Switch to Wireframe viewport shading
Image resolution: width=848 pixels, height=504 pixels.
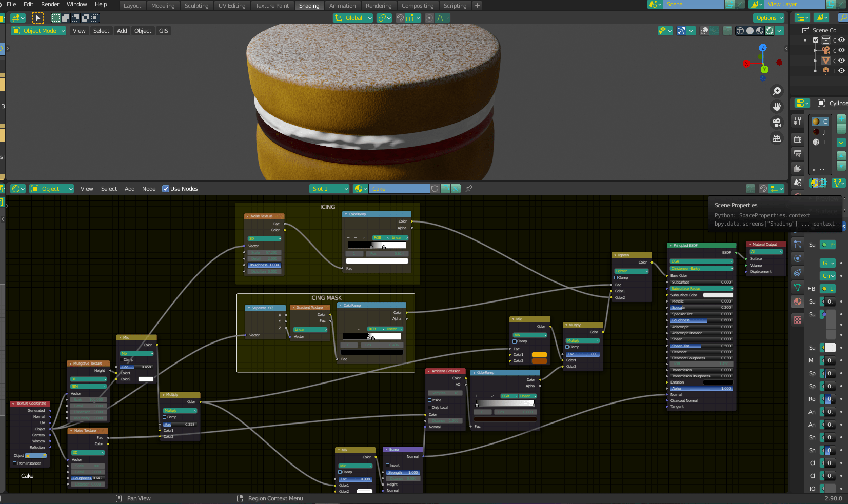point(739,30)
